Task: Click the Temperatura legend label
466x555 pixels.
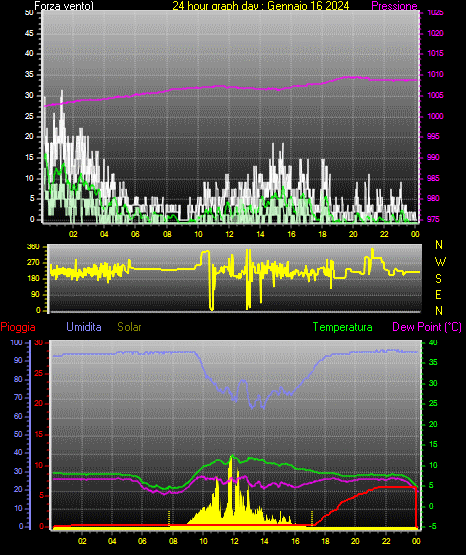Action: pos(342,327)
